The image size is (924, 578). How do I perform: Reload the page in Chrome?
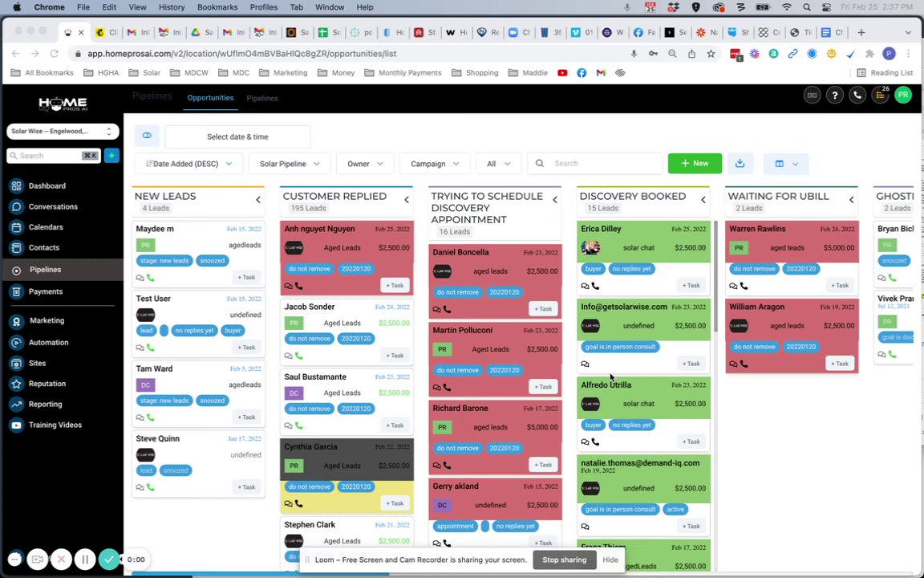tap(55, 54)
